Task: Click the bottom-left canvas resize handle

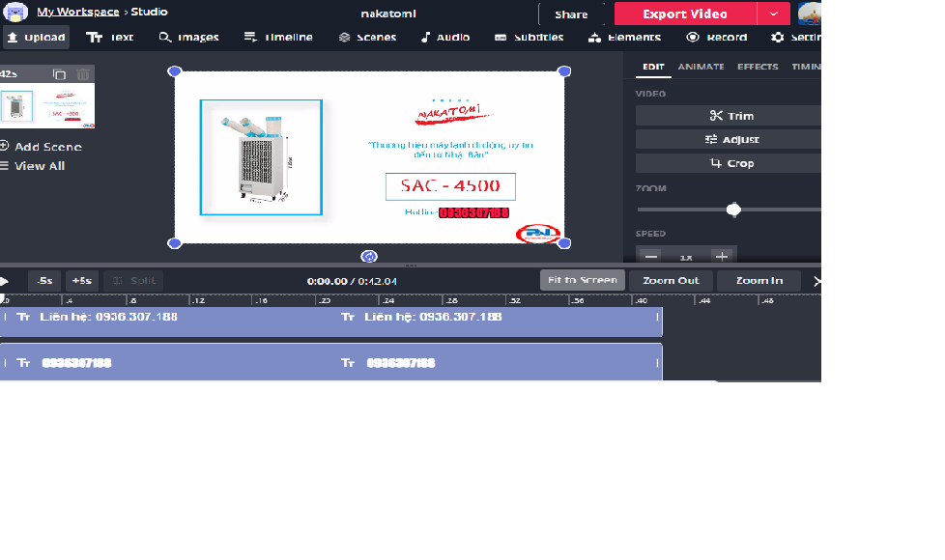Action: tap(174, 243)
